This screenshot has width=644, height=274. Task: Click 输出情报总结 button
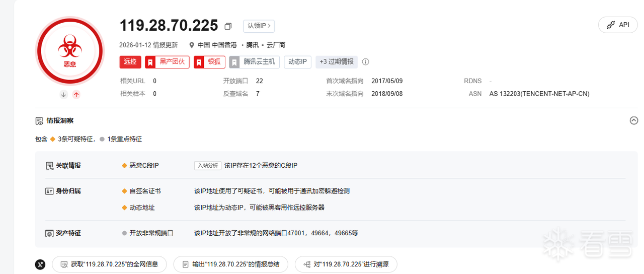click(x=230, y=264)
